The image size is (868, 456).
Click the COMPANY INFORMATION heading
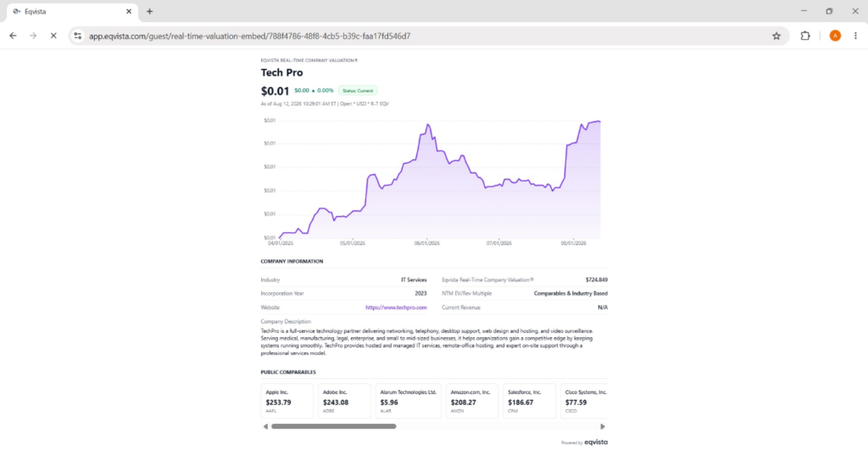point(292,261)
